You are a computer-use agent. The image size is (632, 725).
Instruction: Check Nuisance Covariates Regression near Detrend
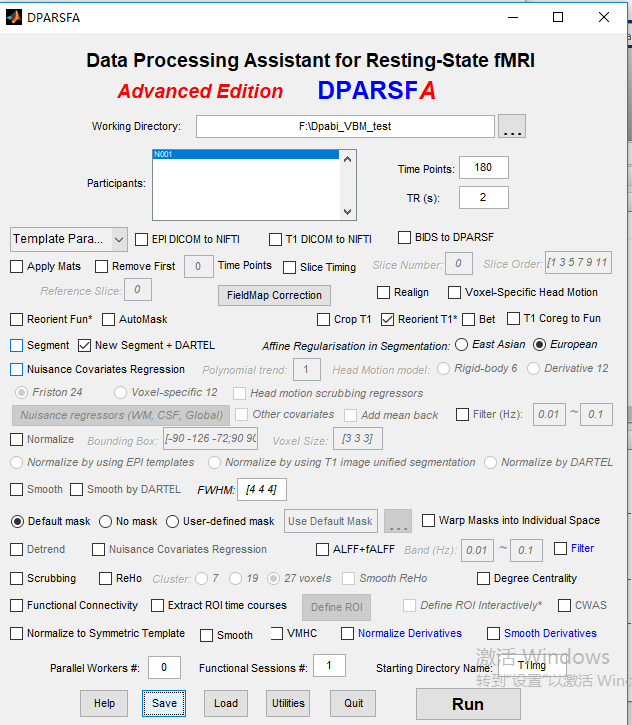click(98, 549)
